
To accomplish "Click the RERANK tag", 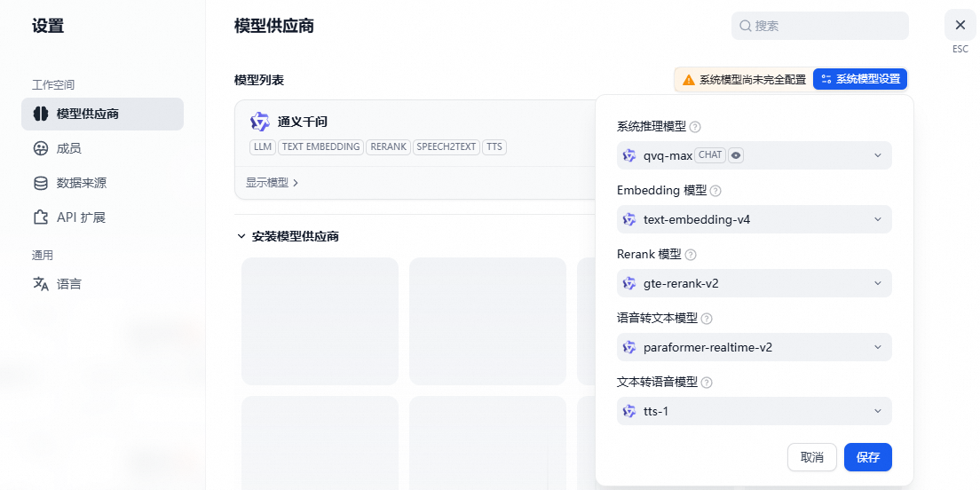I will 388,146.
